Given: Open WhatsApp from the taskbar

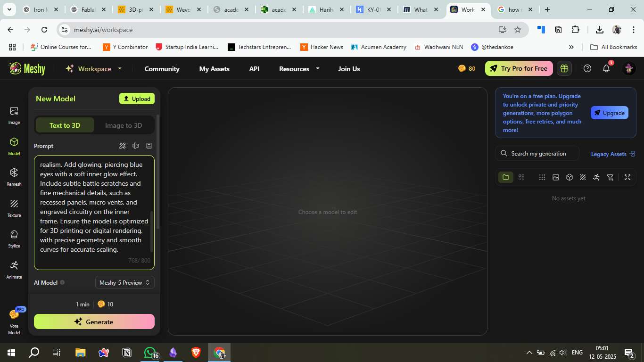Looking at the screenshot, I should tap(150, 353).
